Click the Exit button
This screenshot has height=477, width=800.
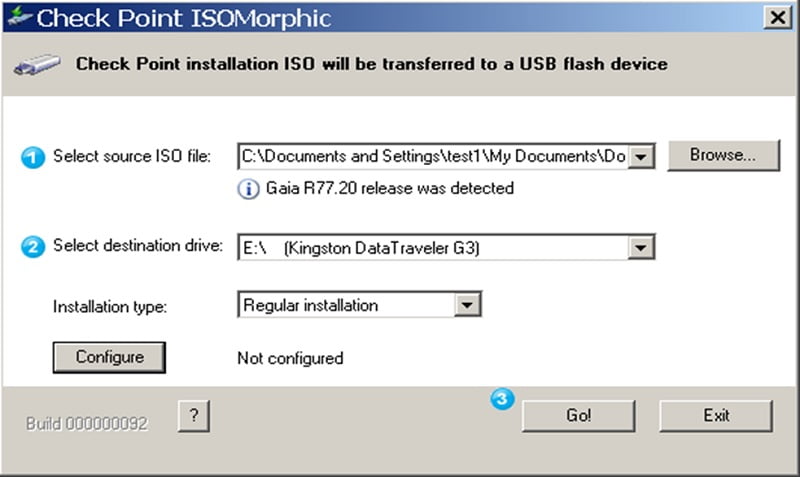(x=716, y=416)
